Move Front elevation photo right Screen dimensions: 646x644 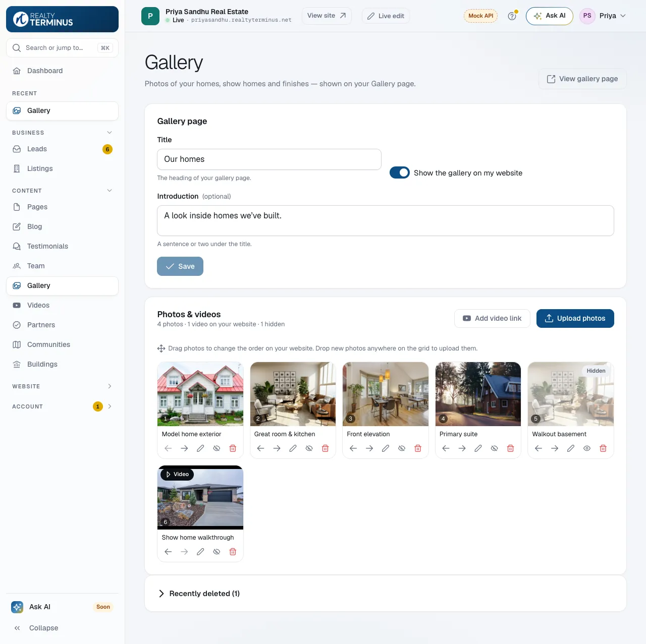click(x=369, y=448)
